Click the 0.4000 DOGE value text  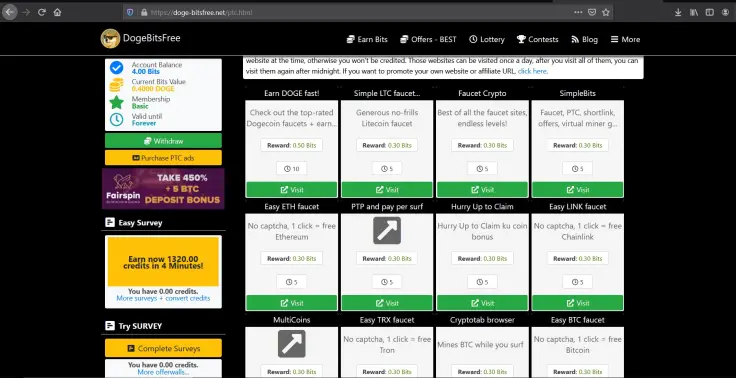(153, 89)
